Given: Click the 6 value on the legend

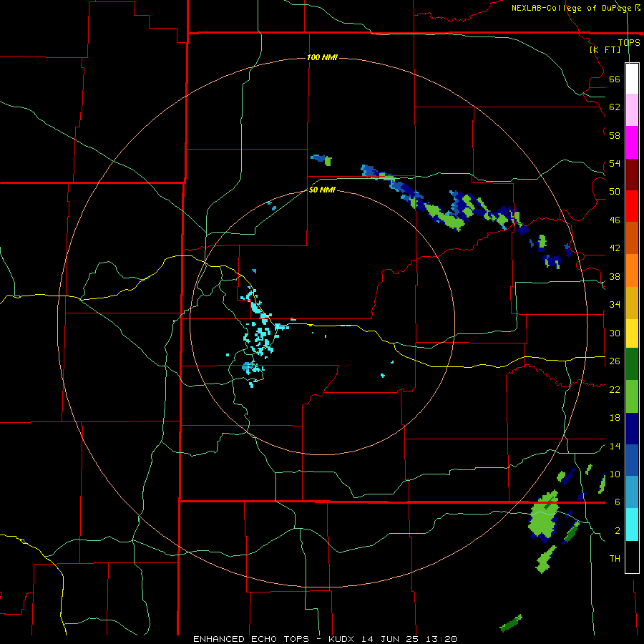Looking at the screenshot, I should point(618,502).
